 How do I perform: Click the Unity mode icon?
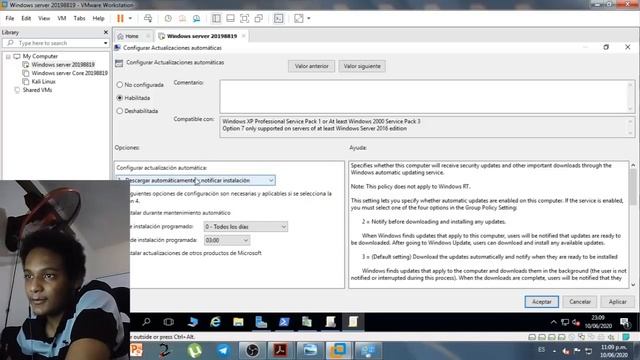[x=259, y=18]
